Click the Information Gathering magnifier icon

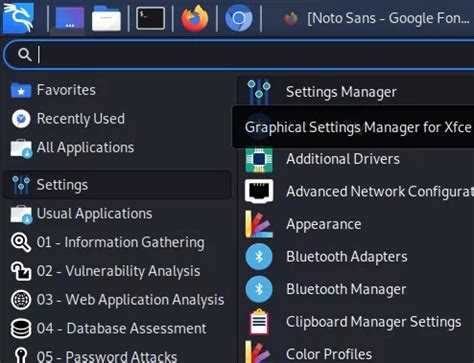coord(21,242)
